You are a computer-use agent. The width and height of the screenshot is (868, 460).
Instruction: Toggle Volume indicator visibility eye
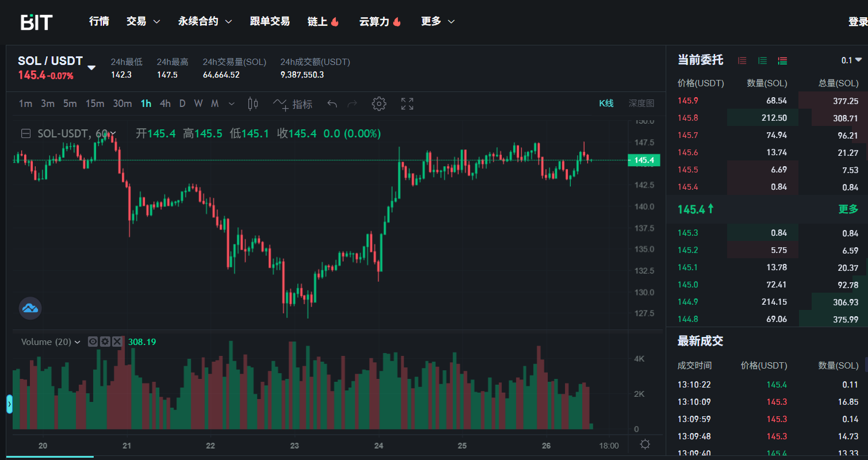(93, 342)
